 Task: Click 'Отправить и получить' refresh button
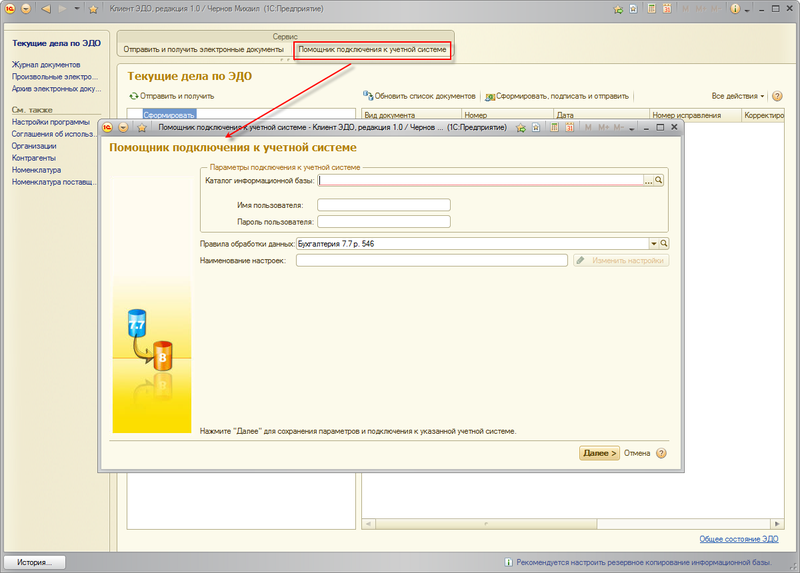pyautogui.click(x=172, y=96)
